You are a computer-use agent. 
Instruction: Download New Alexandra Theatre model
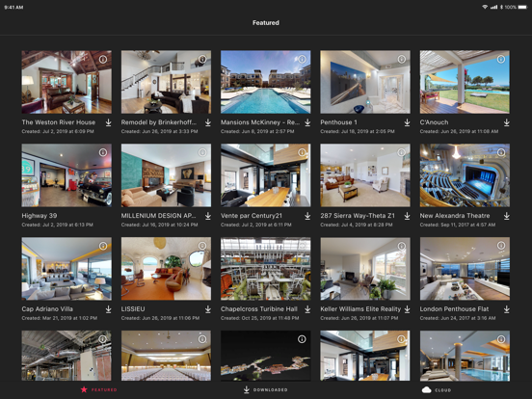506,216
